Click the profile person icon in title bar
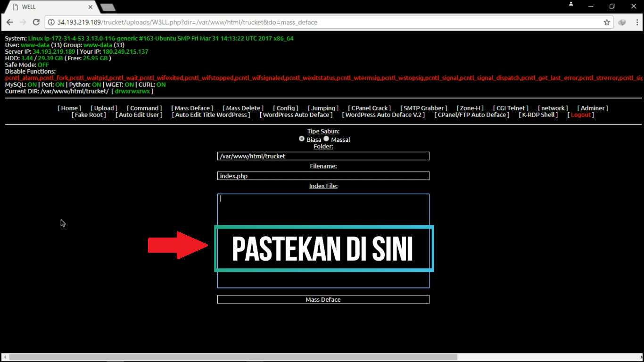The image size is (644, 362). coord(570,4)
